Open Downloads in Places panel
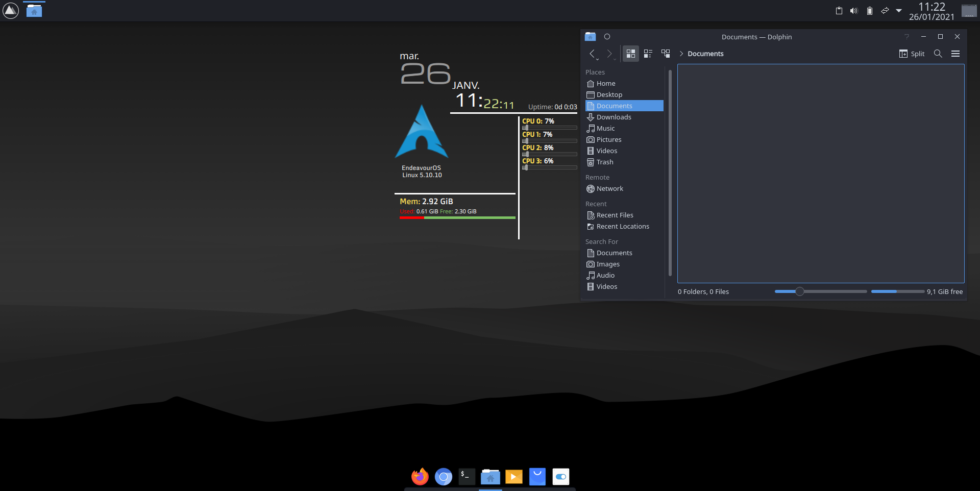 coord(624,117)
